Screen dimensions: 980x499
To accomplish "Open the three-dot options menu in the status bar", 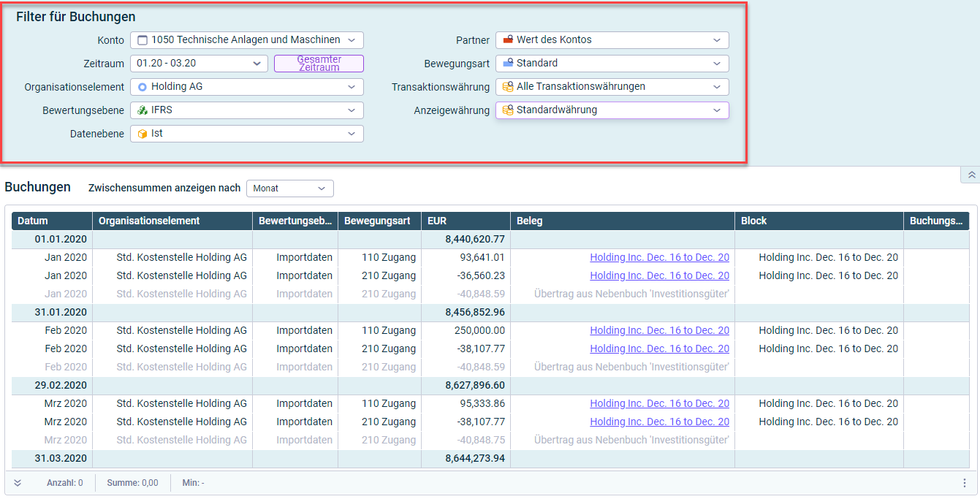I will [x=965, y=483].
